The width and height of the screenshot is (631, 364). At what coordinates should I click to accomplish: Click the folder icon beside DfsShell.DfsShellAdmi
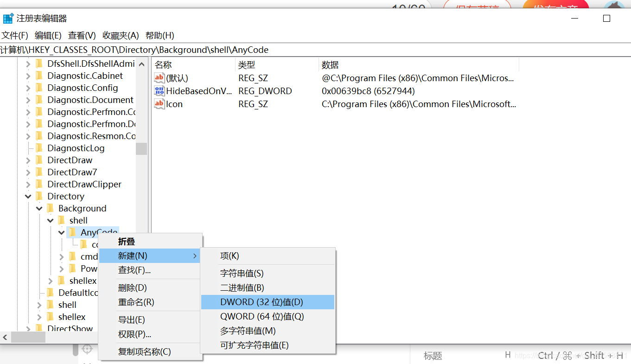coord(39,64)
